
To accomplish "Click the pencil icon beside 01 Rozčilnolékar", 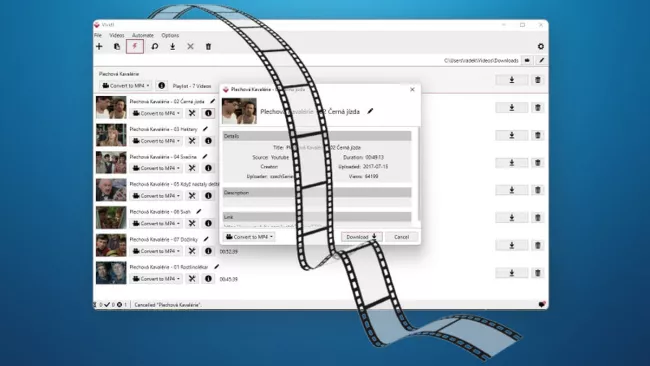I will click(x=216, y=267).
